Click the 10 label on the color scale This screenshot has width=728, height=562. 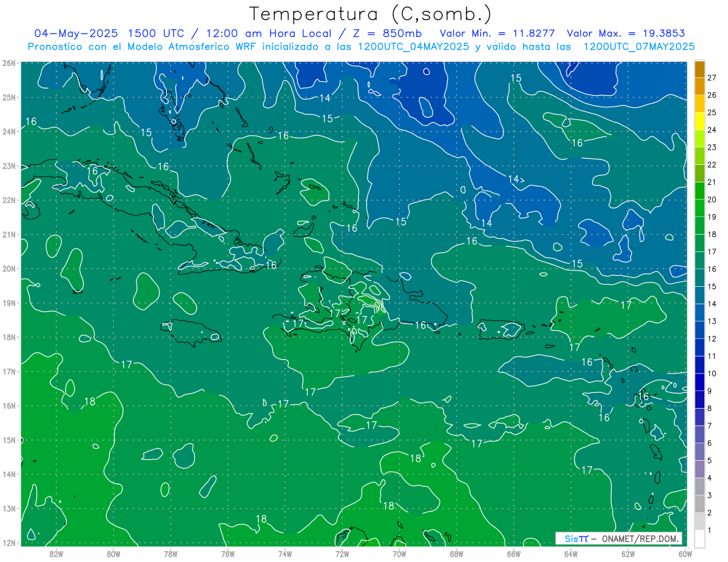point(712,373)
